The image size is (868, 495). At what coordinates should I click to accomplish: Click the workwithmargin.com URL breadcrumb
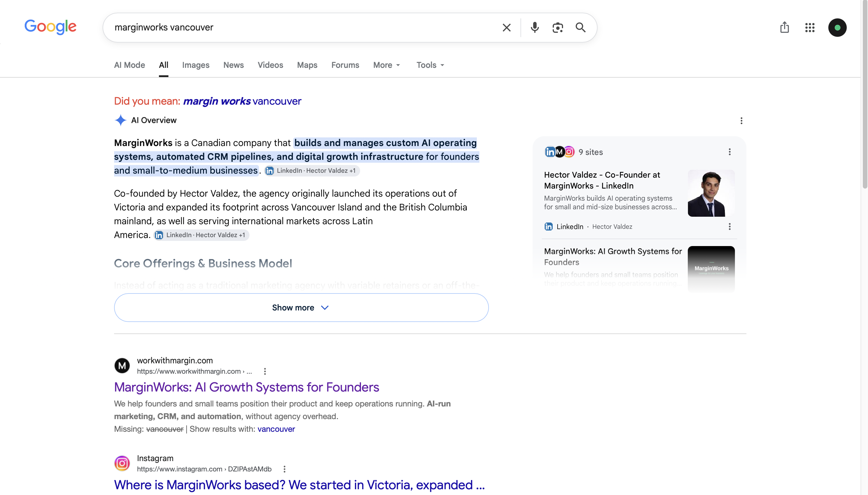(194, 371)
